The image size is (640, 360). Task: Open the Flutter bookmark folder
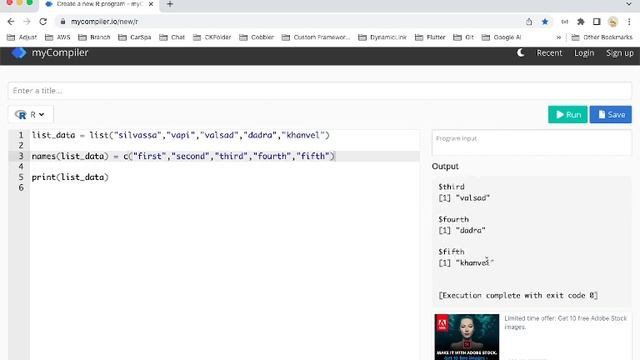click(x=430, y=37)
